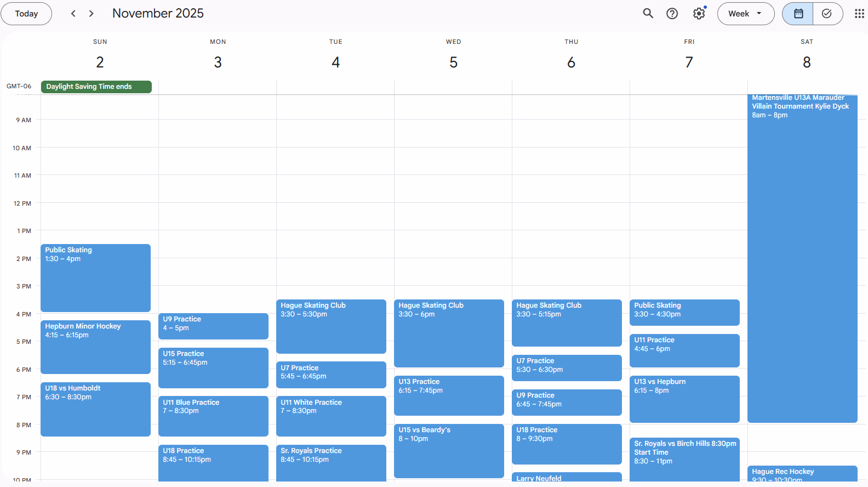The image size is (868, 487).
Task: Go to next week arrow
Action: 92,14
